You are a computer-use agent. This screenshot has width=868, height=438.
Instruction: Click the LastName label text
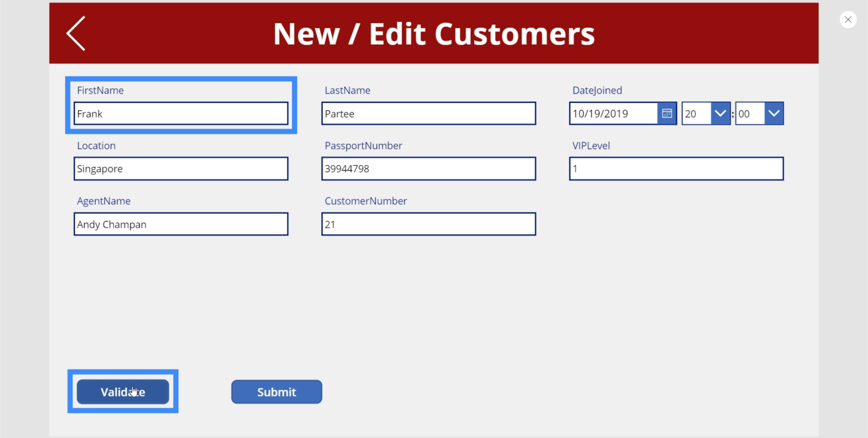[x=347, y=90]
